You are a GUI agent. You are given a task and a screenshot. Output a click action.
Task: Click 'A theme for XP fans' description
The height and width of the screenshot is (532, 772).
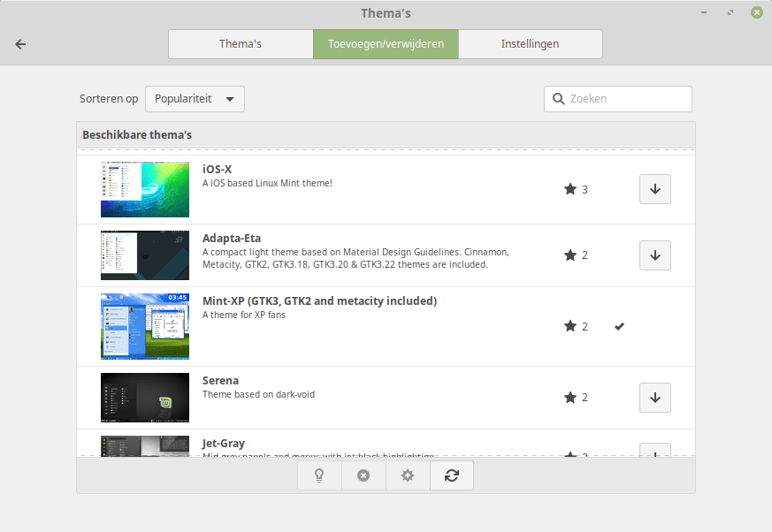click(x=244, y=315)
